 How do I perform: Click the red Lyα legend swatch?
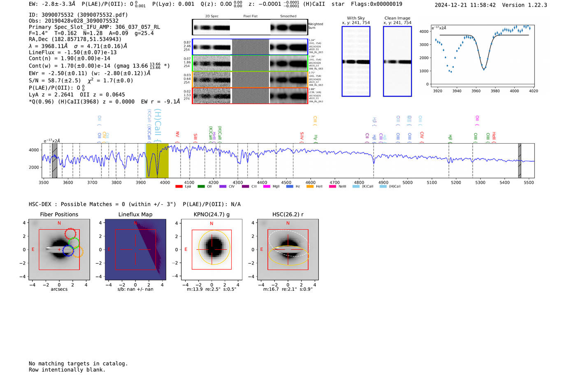tap(179, 186)
